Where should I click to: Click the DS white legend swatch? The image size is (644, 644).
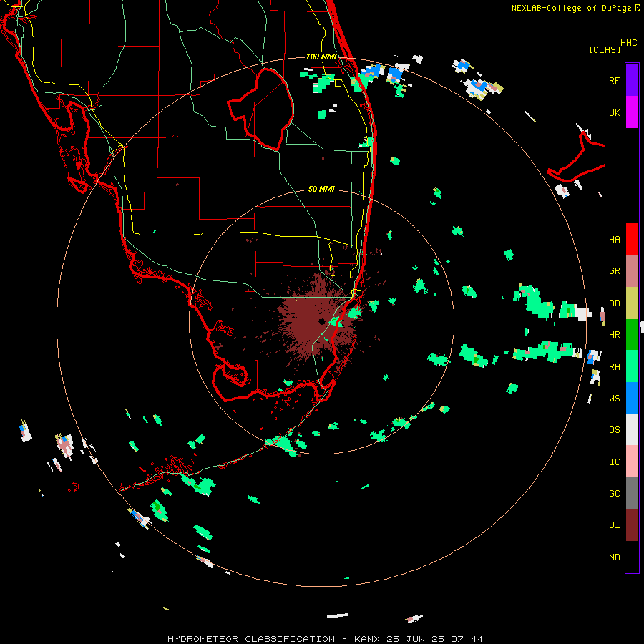coord(632,429)
